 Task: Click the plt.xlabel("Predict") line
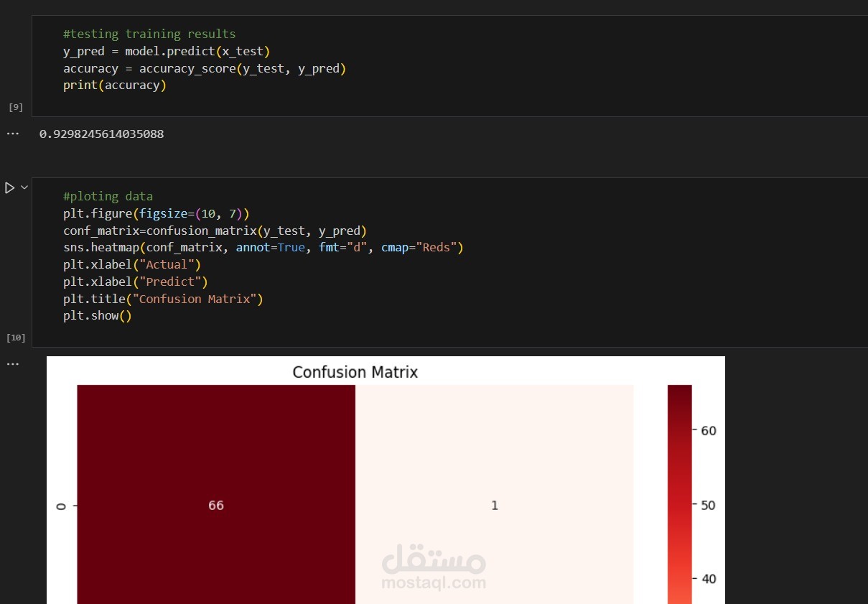136,282
